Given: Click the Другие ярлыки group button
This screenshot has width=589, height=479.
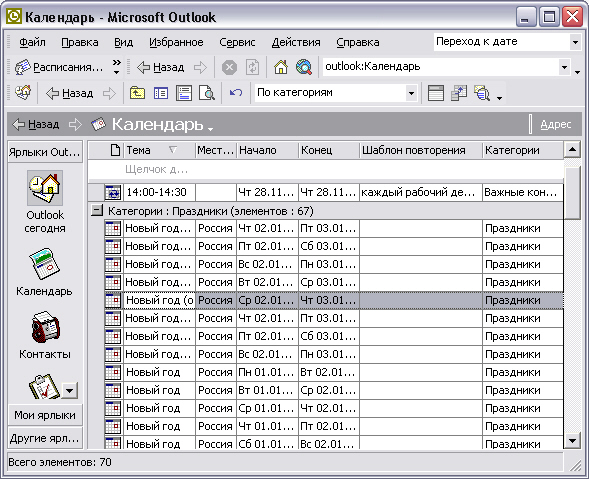Looking at the screenshot, I should [x=45, y=438].
